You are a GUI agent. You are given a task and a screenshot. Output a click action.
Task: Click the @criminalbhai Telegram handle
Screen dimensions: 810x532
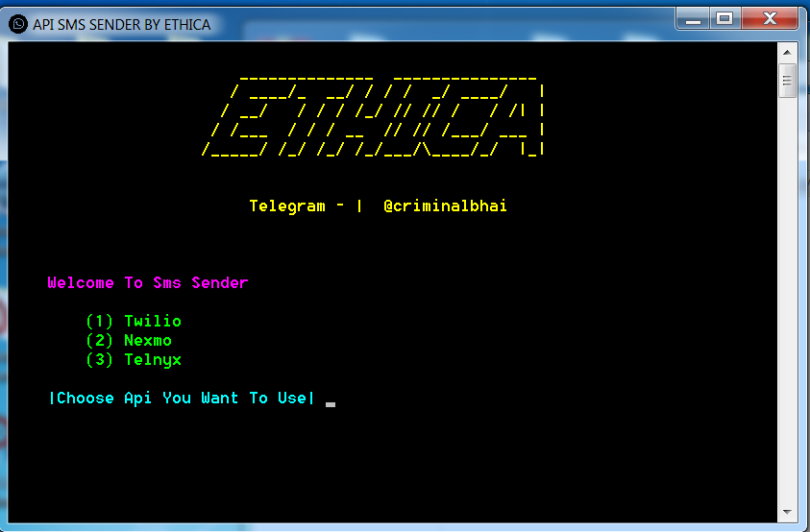pos(445,206)
